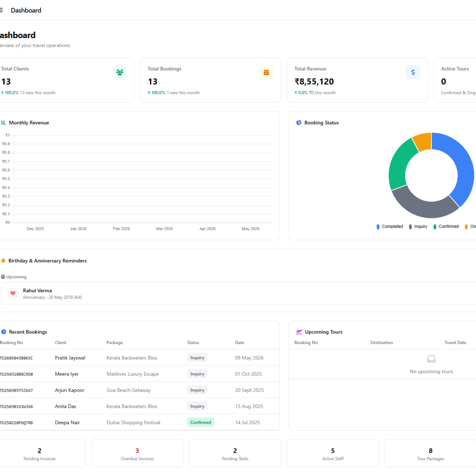Open the Pending Tasks card

pos(235,454)
